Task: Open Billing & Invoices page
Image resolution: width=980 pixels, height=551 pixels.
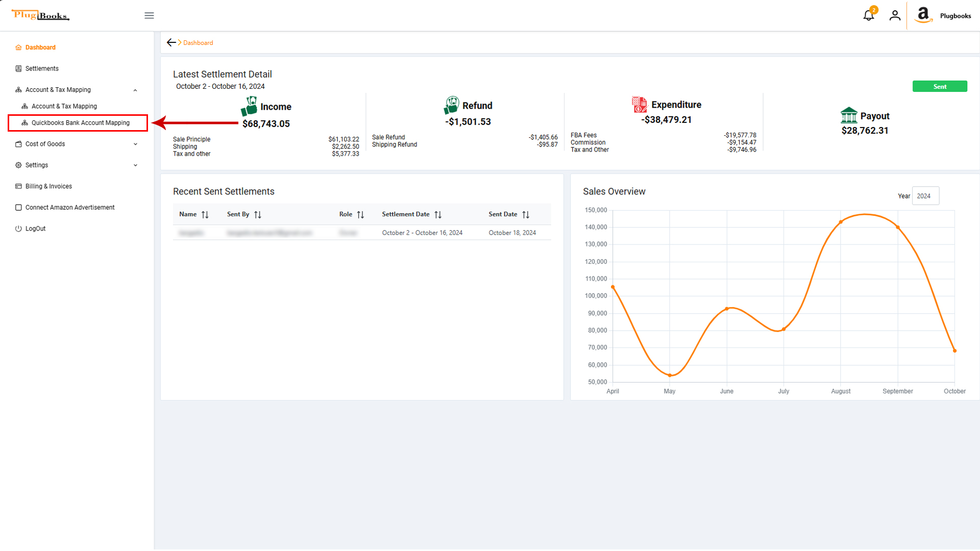Action: coord(48,187)
